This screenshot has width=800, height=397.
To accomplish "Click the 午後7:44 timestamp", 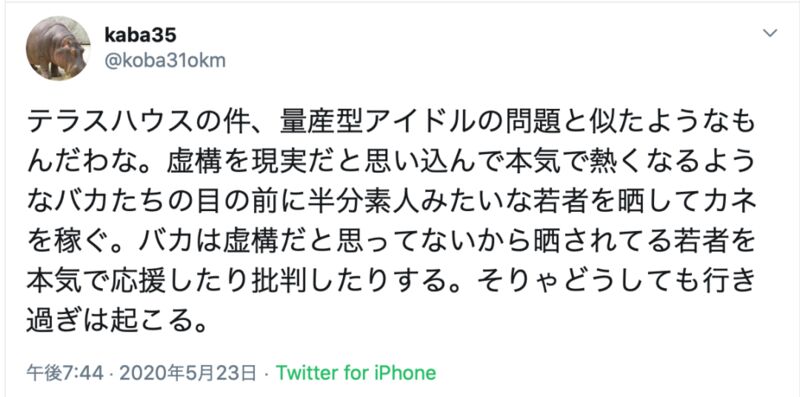I will (65, 373).
